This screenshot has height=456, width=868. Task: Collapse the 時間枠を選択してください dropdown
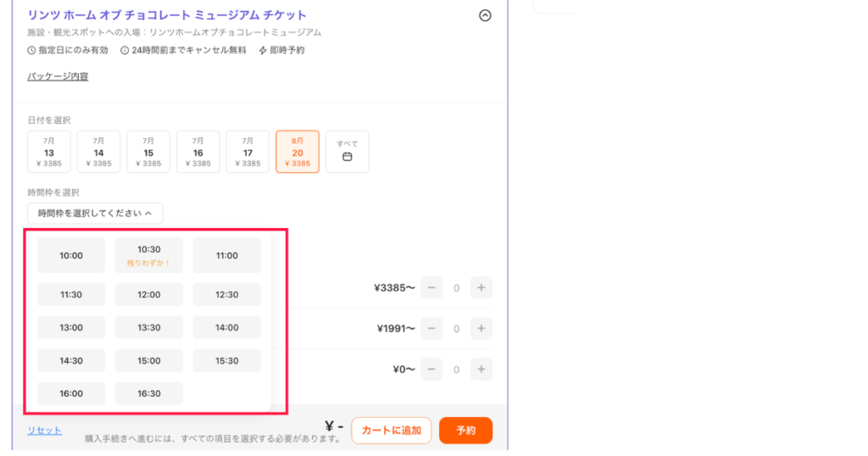(95, 213)
